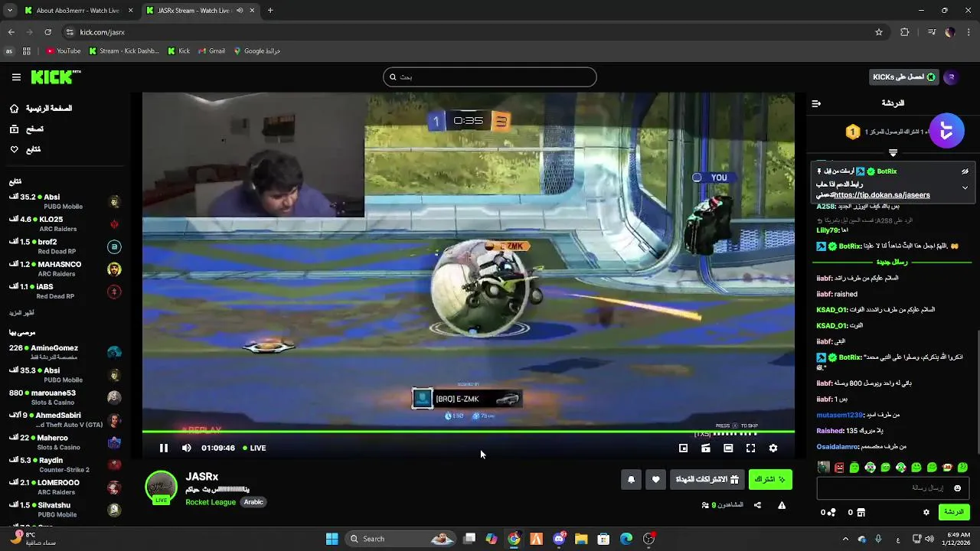Open brof2 Red Dead RP channel
The width and height of the screenshot is (980, 551).
pos(65,246)
